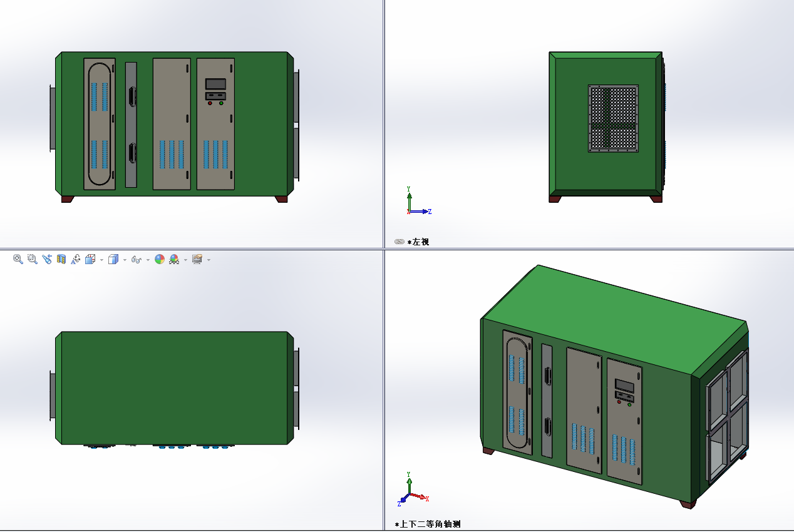Click the Zoom to Fit icon
Screen dimensions: 794x532
pyautogui.click(x=18, y=259)
